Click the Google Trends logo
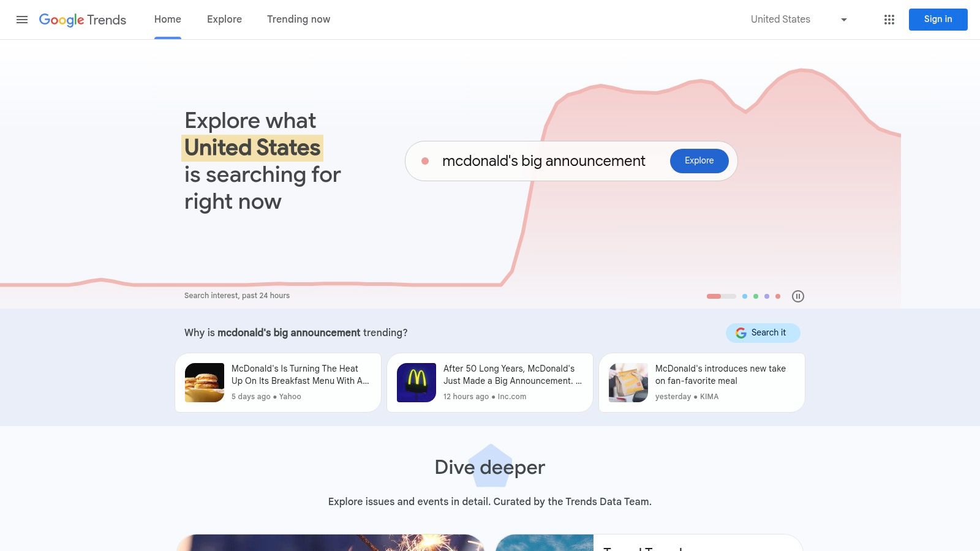The image size is (980, 551). 83,20
